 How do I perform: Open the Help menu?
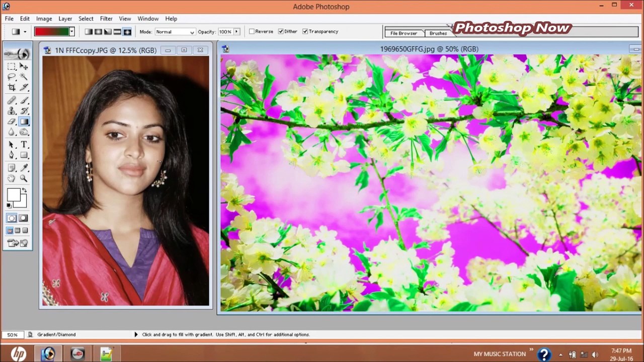pyautogui.click(x=171, y=19)
